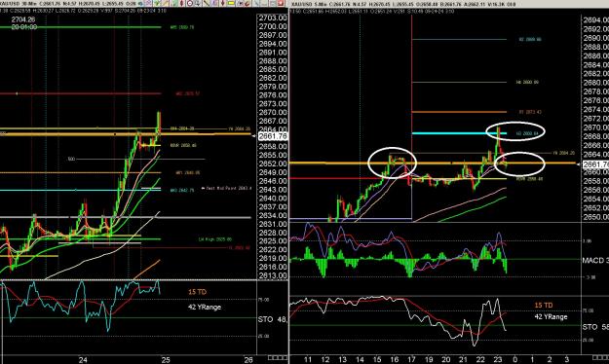The height and width of the screenshot is (364, 609).
Task: Click the 2700.00 price axis label
Action: coord(273,26)
